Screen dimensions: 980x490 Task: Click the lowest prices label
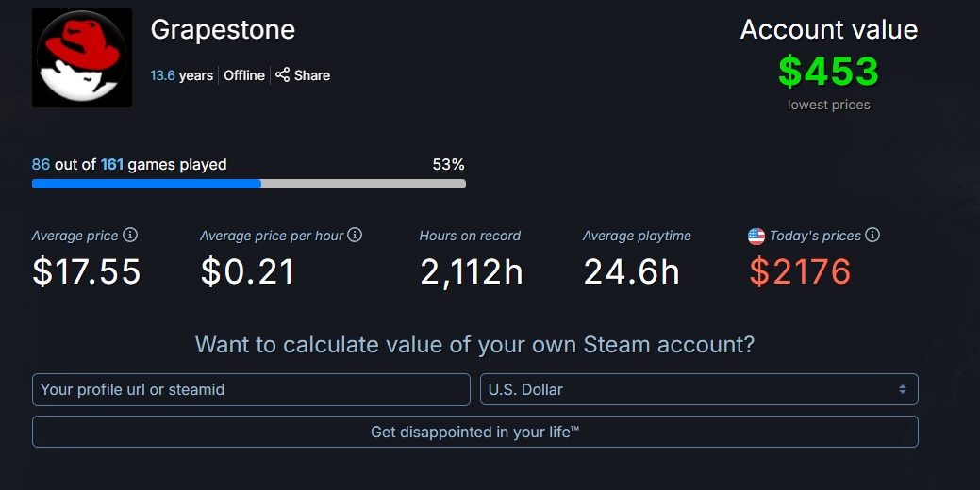tap(829, 105)
